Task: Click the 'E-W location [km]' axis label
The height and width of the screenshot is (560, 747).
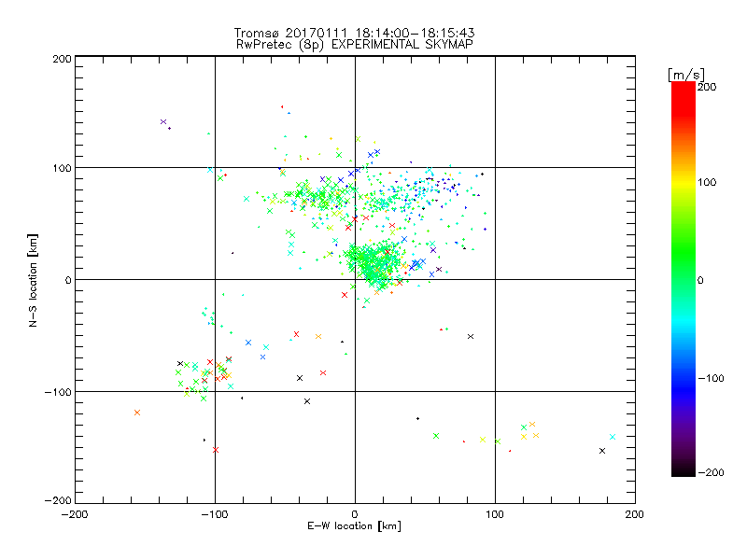Action: 354,526
